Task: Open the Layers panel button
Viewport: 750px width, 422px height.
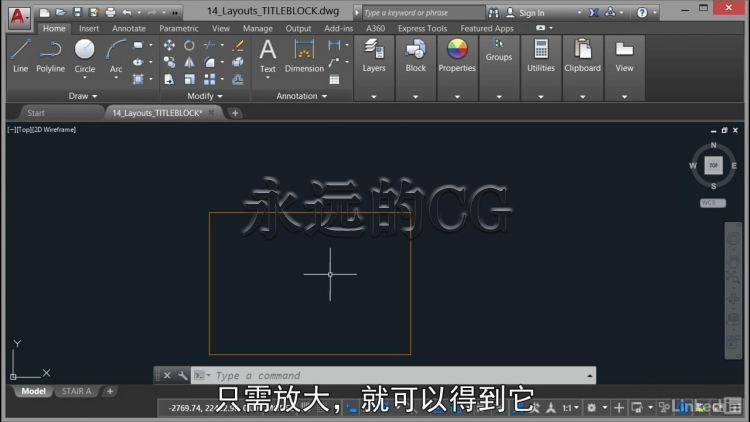Action: tap(374, 56)
